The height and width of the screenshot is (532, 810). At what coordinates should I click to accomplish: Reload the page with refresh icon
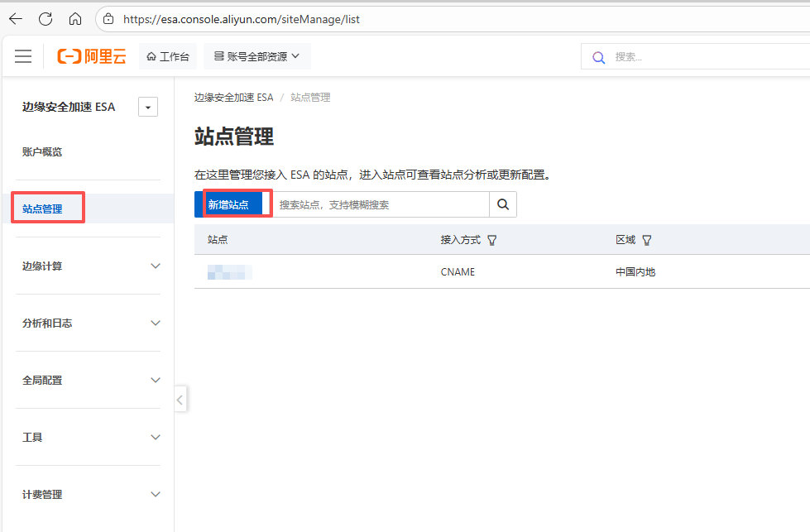coord(46,18)
